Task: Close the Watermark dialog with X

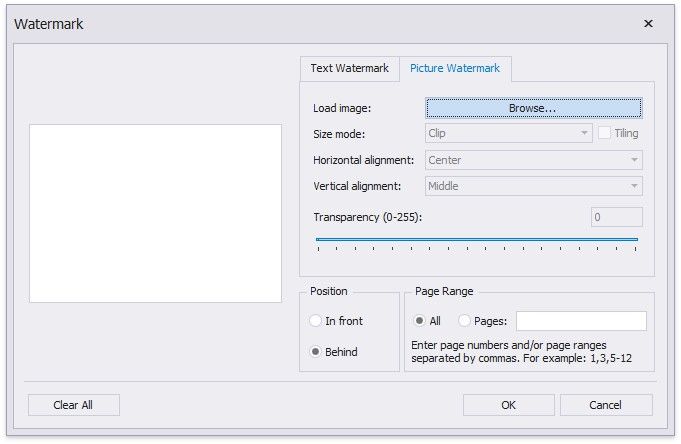Action: click(648, 24)
